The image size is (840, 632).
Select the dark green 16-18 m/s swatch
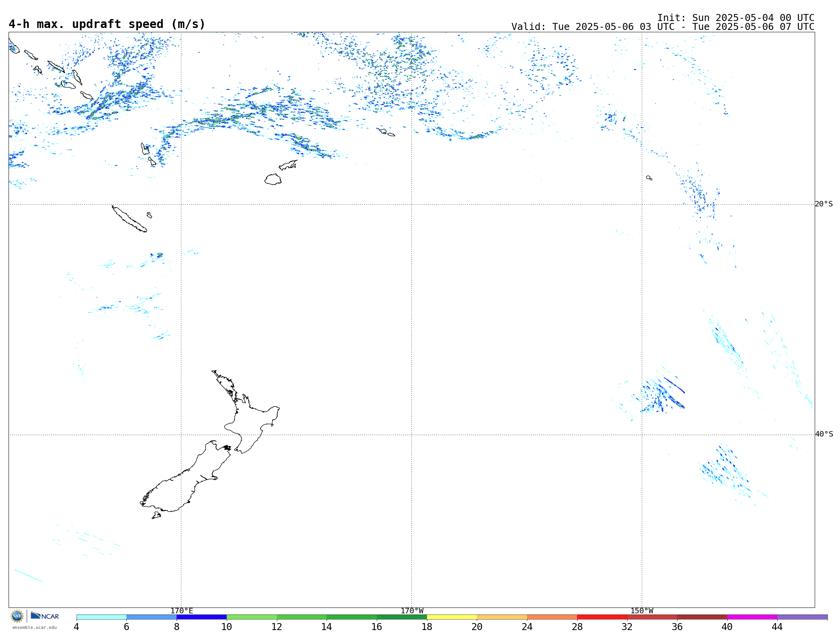coord(402,617)
